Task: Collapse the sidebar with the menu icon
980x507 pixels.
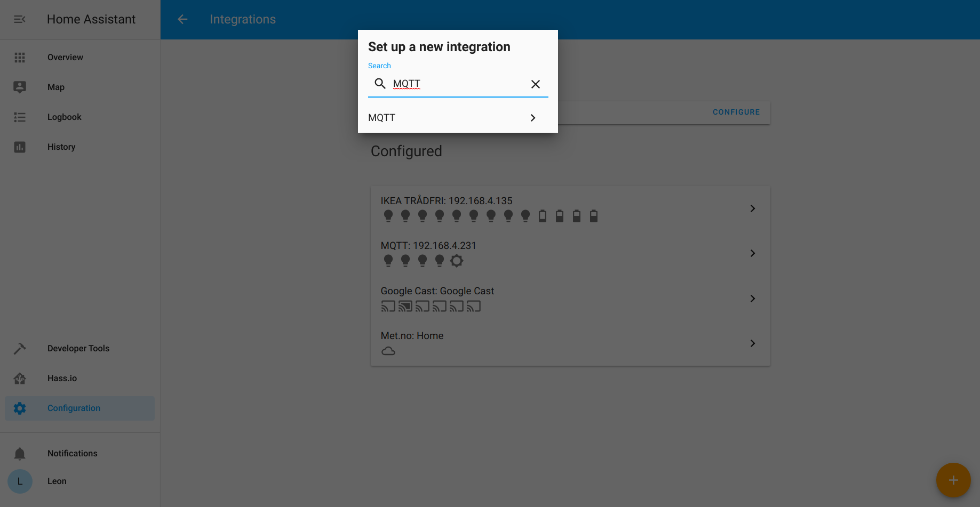Action: point(20,19)
